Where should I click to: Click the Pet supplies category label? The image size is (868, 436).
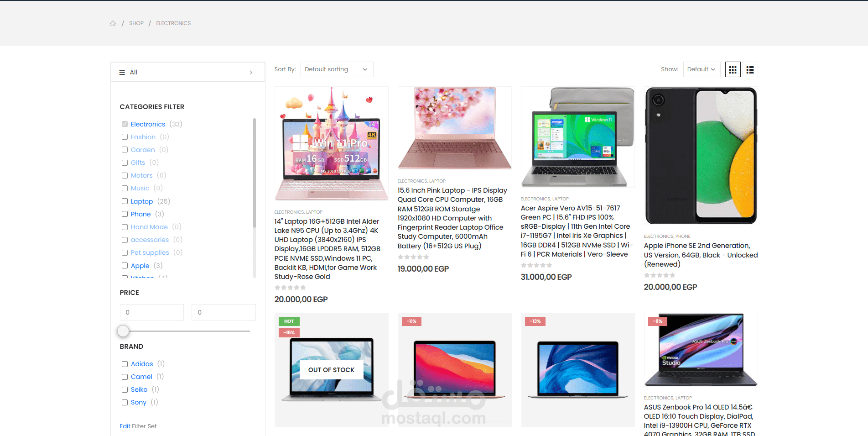click(x=150, y=252)
